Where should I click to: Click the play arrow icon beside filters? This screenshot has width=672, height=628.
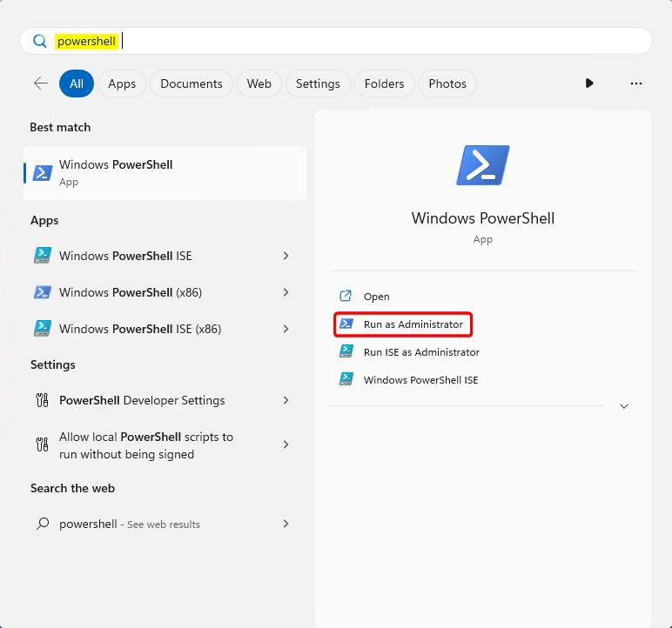tap(589, 84)
